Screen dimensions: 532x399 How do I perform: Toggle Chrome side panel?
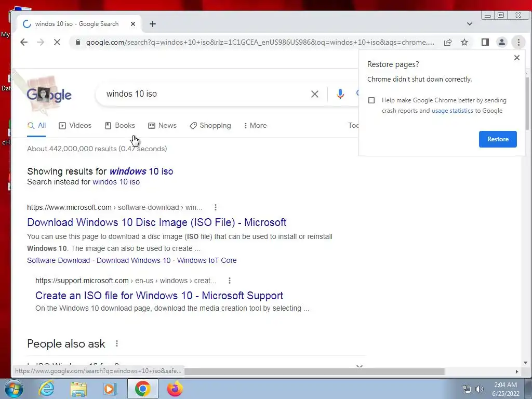point(485,42)
